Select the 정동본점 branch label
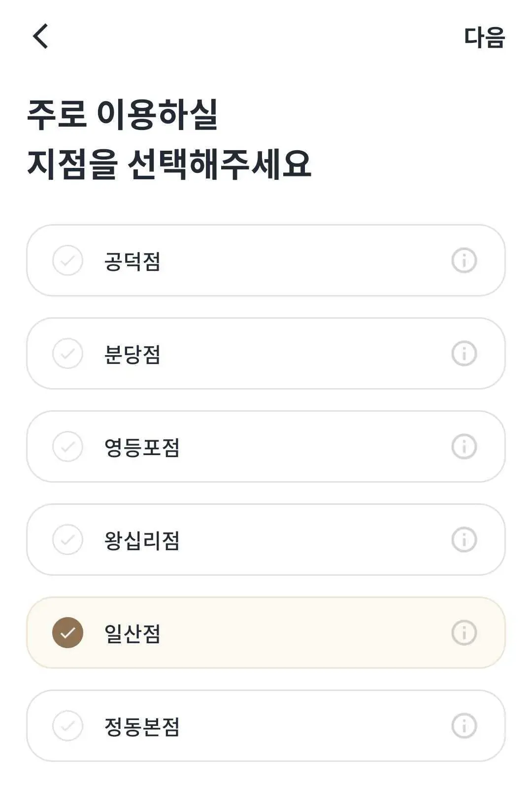Viewport: 532px width, 789px height. tap(142, 726)
